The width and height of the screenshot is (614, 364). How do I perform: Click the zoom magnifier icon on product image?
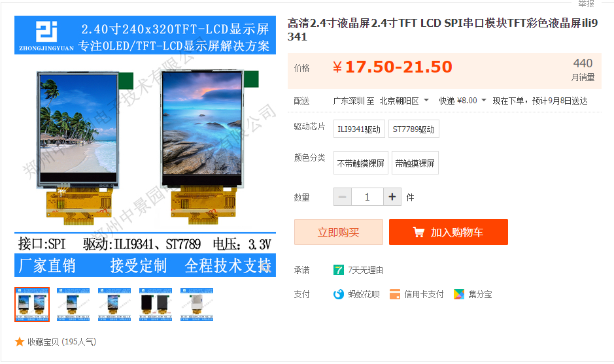(265, 267)
